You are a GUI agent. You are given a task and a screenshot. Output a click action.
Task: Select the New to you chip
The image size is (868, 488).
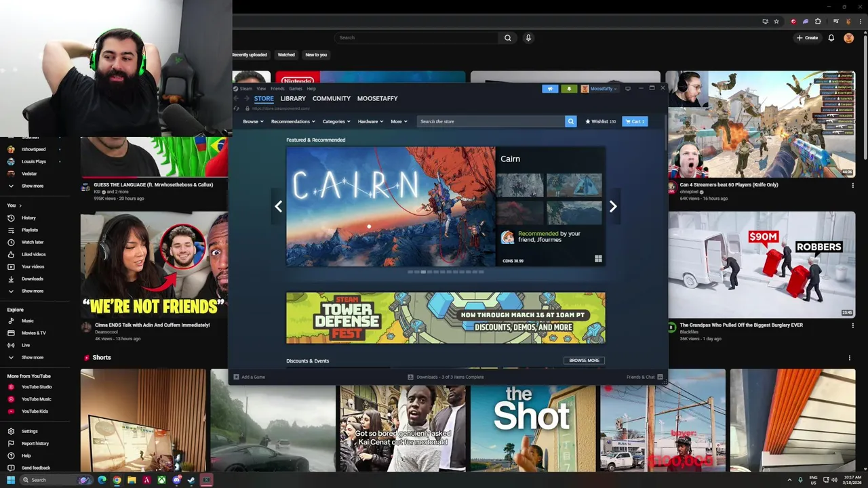click(316, 55)
